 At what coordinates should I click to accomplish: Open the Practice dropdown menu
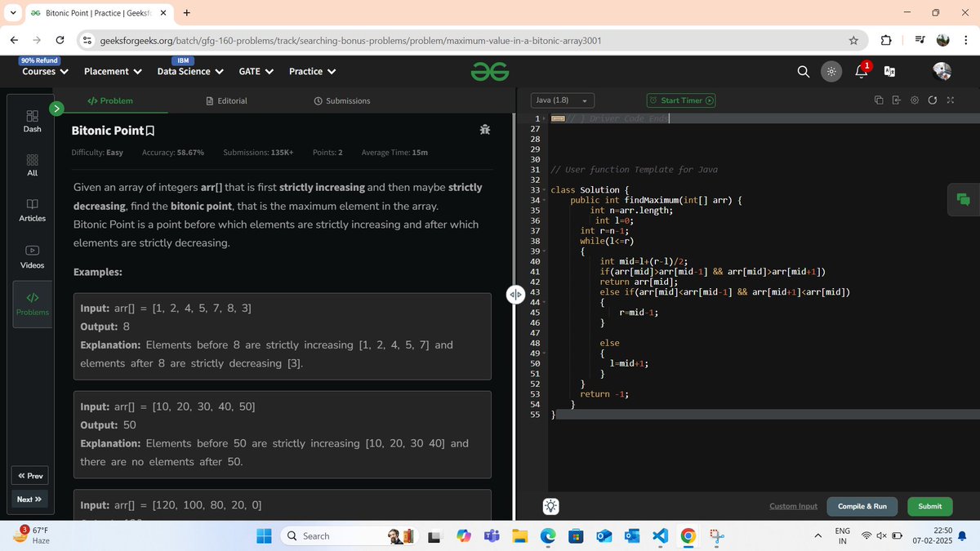pos(313,71)
